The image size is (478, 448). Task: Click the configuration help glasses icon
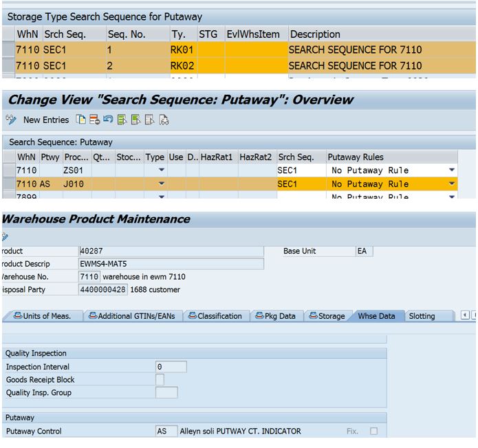[164, 120]
